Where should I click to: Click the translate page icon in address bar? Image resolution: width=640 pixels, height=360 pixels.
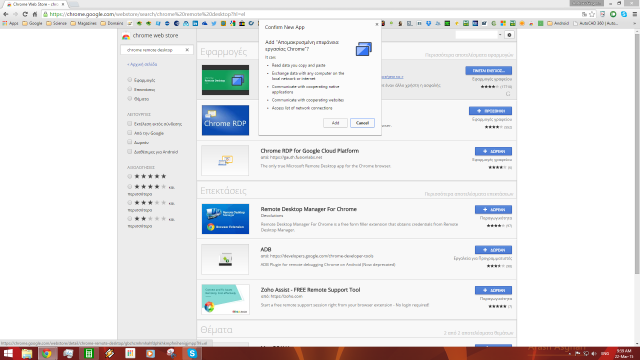click(x=584, y=14)
